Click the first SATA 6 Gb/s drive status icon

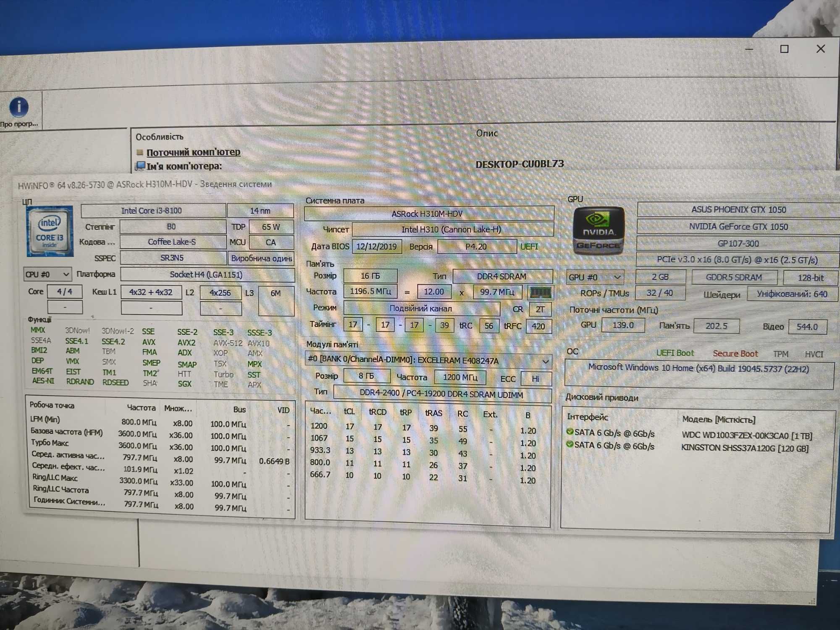point(570,431)
